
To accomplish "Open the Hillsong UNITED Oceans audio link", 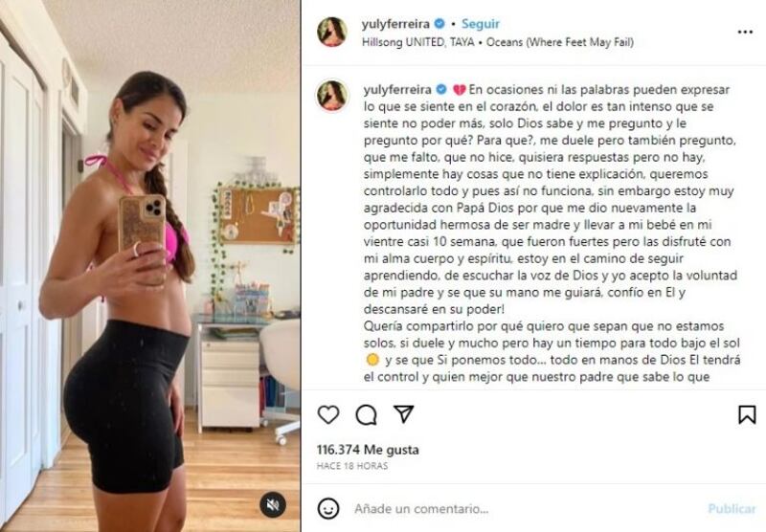I will click(x=498, y=42).
